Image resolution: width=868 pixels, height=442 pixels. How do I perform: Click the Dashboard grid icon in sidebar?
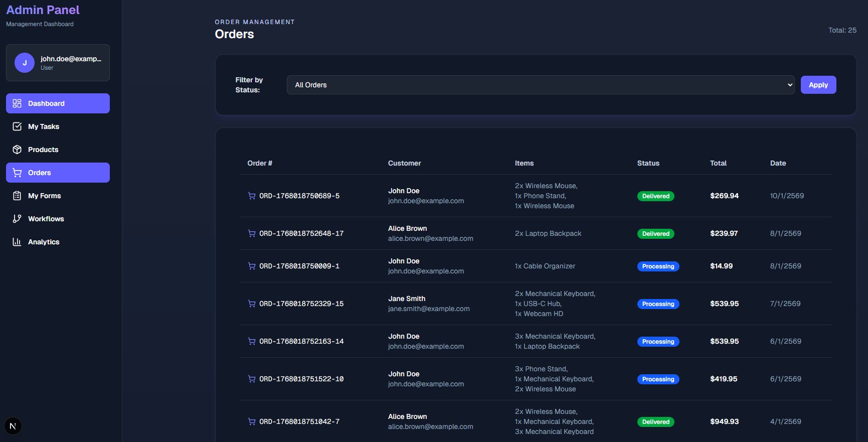point(17,103)
